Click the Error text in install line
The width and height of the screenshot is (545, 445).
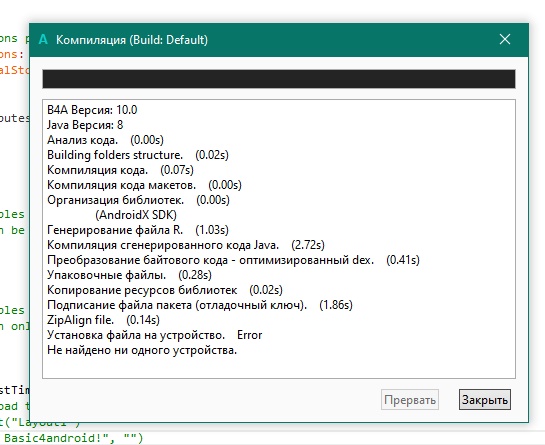pos(250,335)
